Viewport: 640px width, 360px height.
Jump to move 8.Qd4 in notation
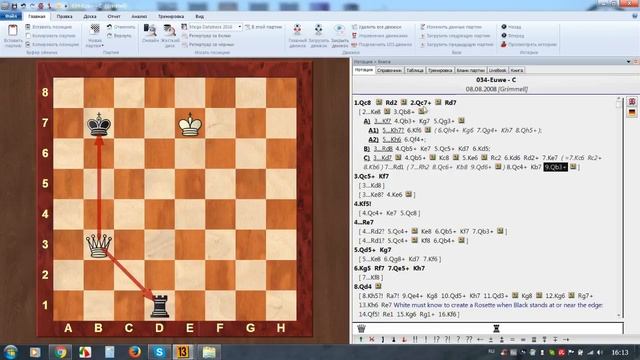click(x=363, y=287)
